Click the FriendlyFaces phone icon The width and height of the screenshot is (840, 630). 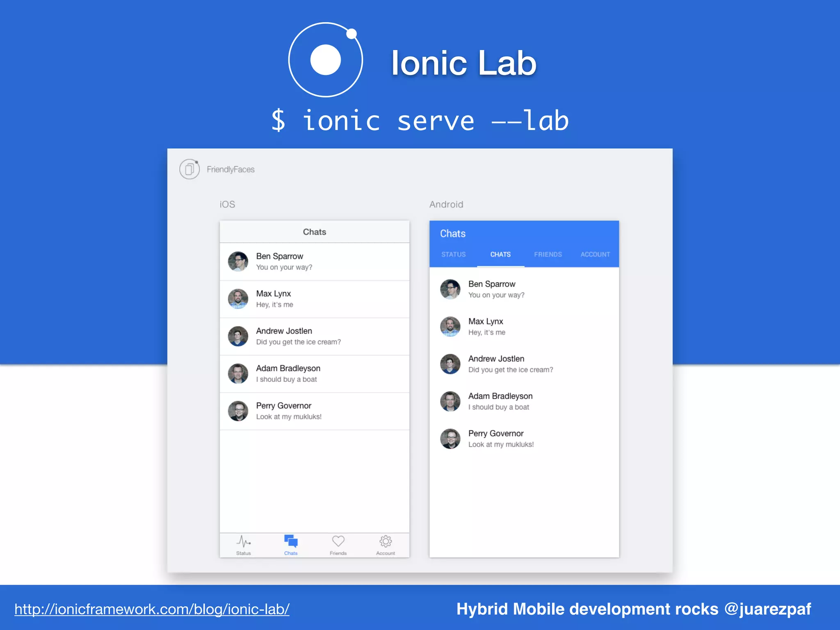coord(189,169)
